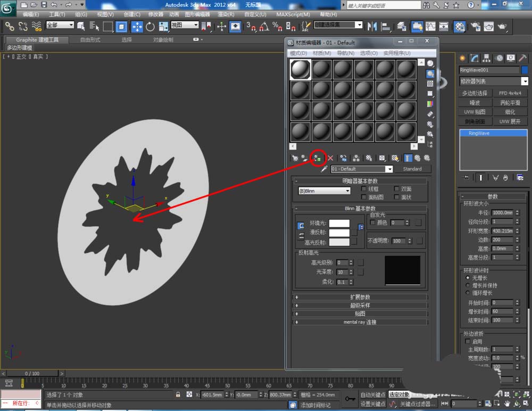Enable self-illumination 颜色 checkbox
Image resolution: width=532 pixels, height=411 pixels.
372,223
